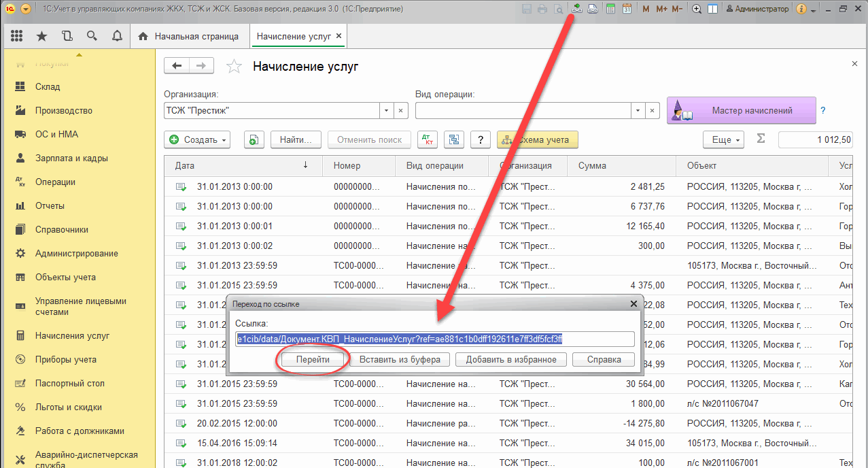Click the M memory button

(646, 9)
